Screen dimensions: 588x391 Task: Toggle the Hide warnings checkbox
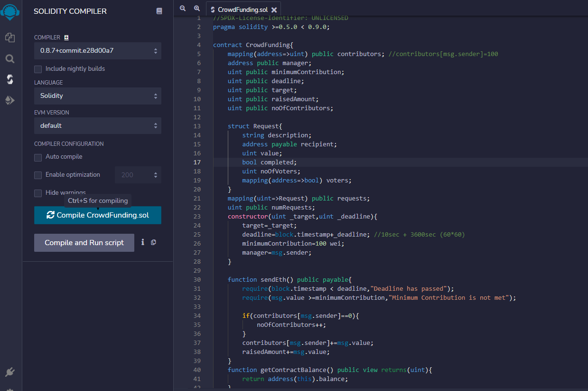tap(38, 193)
